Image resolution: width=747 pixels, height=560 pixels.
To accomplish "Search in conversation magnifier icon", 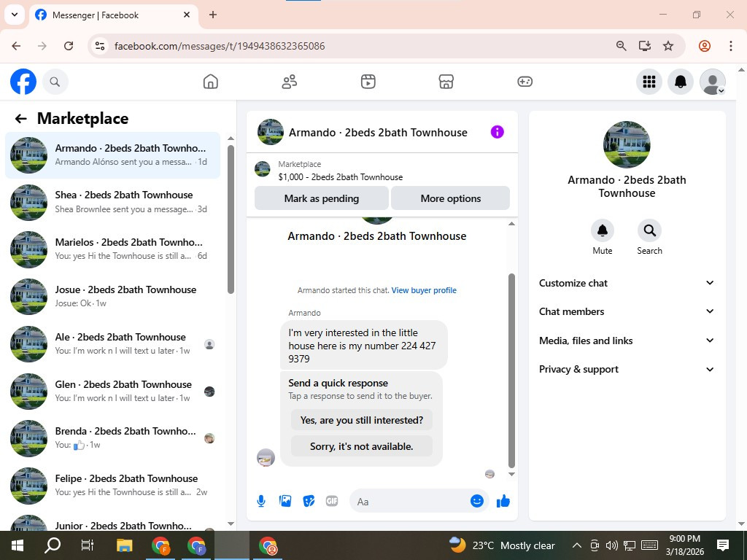I will pyautogui.click(x=649, y=231).
